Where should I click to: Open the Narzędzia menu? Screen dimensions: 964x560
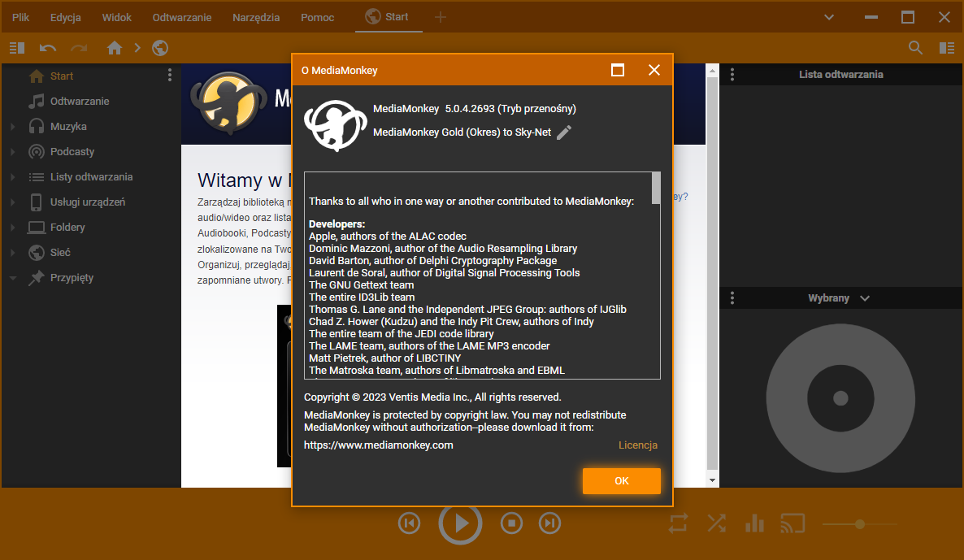pos(256,17)
